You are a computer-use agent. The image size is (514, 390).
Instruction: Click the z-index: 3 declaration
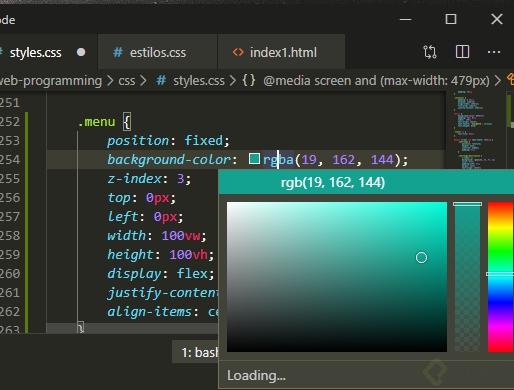[x=149, y=179]
